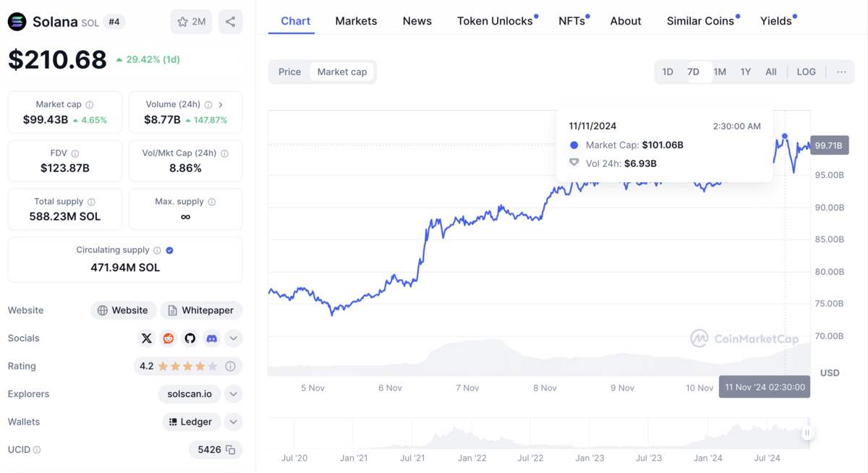
Task: Show Max. supply info icon
Action: (211, 202)
